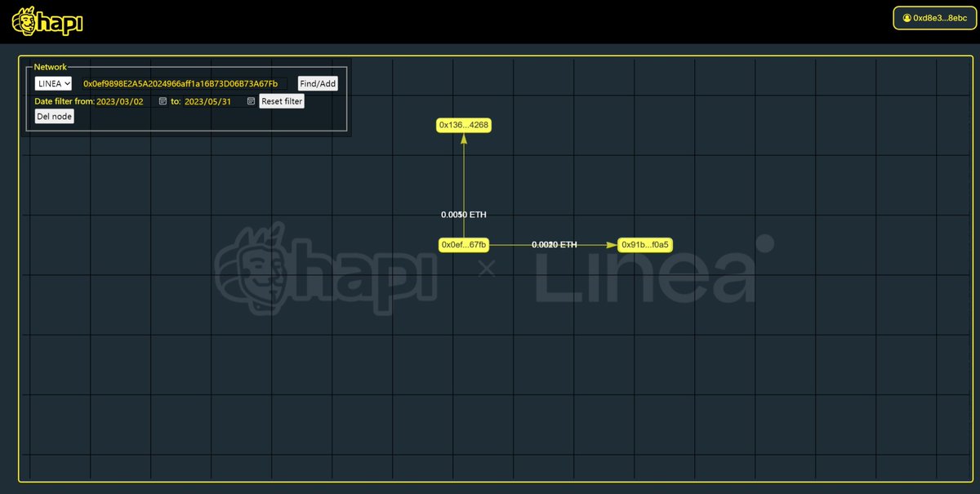Click the Del node button
This screenshot has width=980, height=494.
54,117
